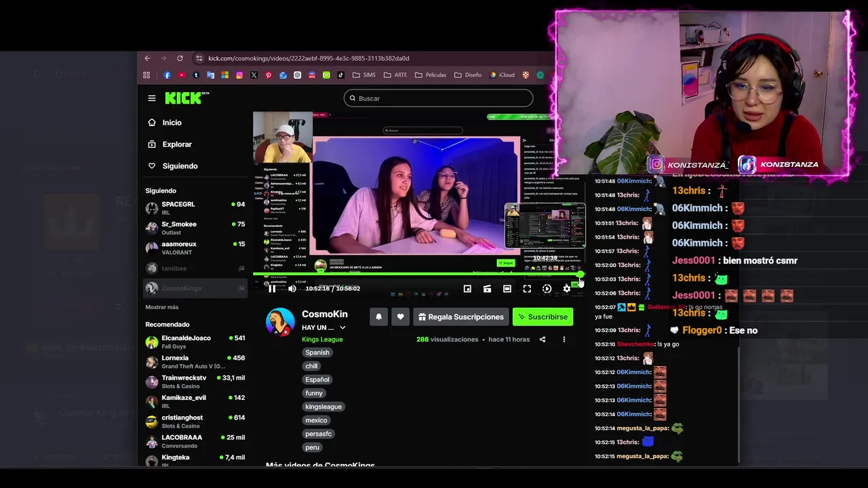Open Siguiendo in sidebar

(x=180, y=166)
